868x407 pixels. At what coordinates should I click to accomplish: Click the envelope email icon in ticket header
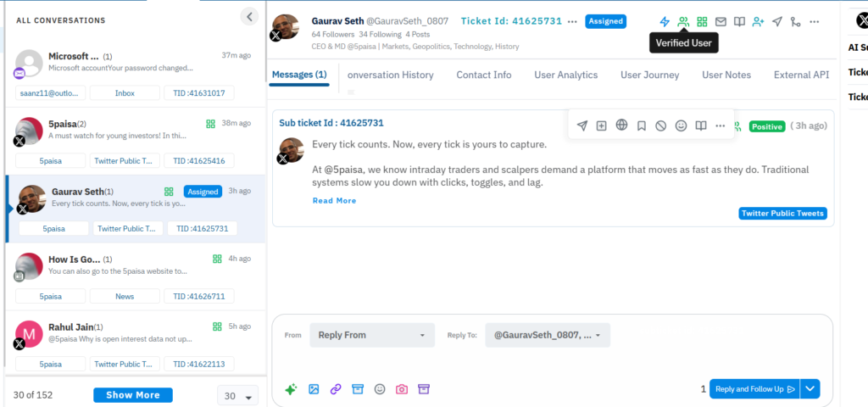pyautogui.click(x=721, y=22)
